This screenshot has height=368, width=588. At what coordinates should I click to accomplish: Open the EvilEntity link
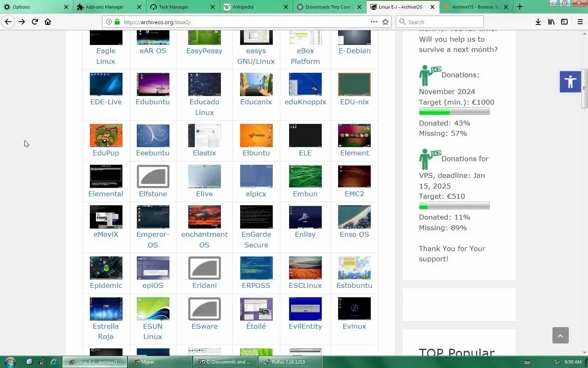(305, 326)
